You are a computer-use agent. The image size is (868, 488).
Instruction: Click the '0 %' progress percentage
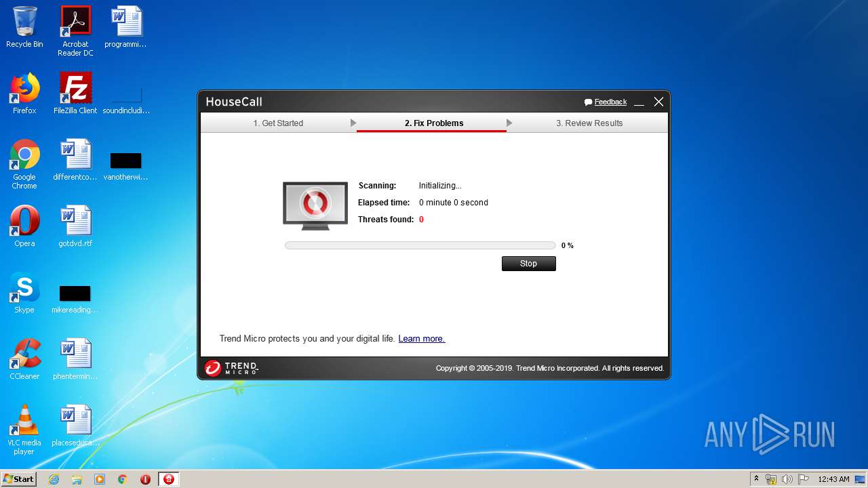click(568, 246)
